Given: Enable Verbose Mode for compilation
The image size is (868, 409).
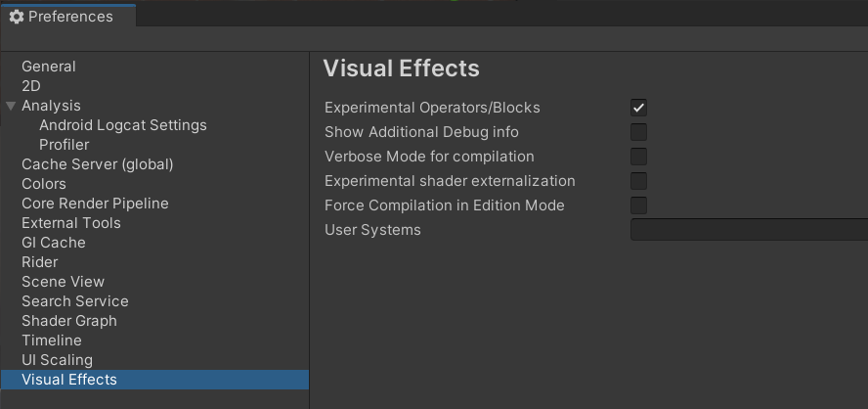Looking at the screenshot, I should (638, 157).
